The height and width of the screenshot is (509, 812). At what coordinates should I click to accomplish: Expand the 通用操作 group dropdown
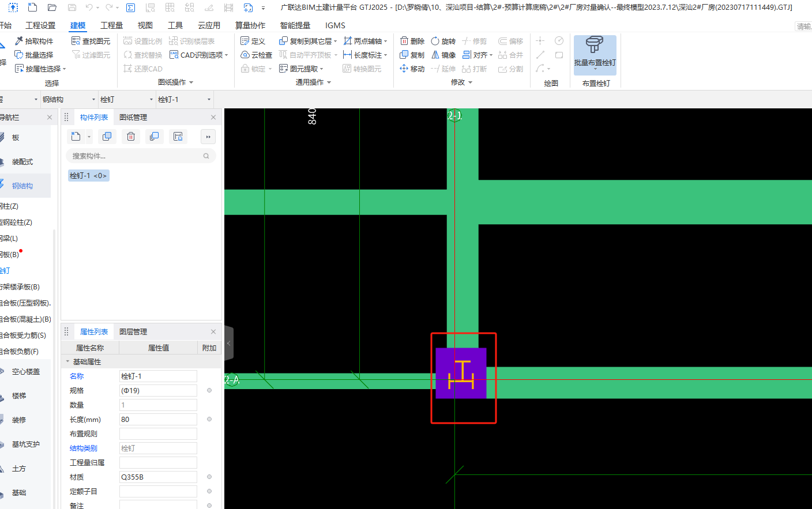coord(329,82)
